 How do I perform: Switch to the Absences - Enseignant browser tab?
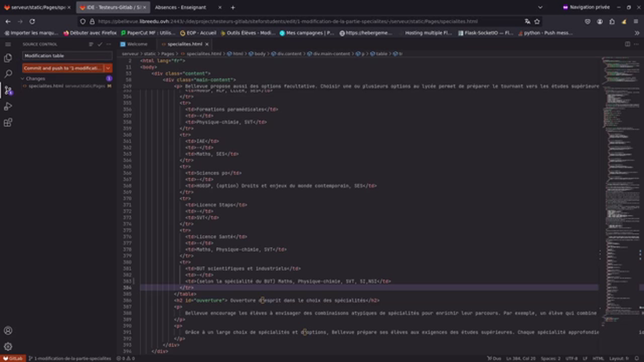pos(180,7)
